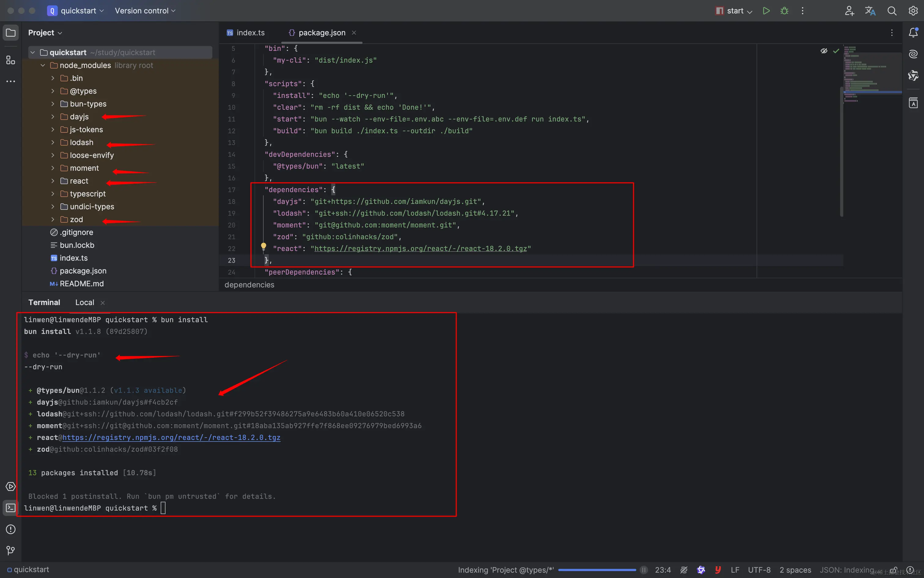Expand the dayjs folder
The image size is (924, 578).
pyautogui.click(x=53, y=117)
